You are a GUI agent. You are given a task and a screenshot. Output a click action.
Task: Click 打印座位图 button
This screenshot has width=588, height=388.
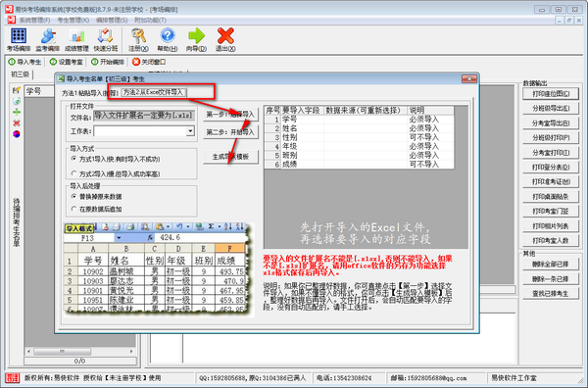[x=551, y=94]
